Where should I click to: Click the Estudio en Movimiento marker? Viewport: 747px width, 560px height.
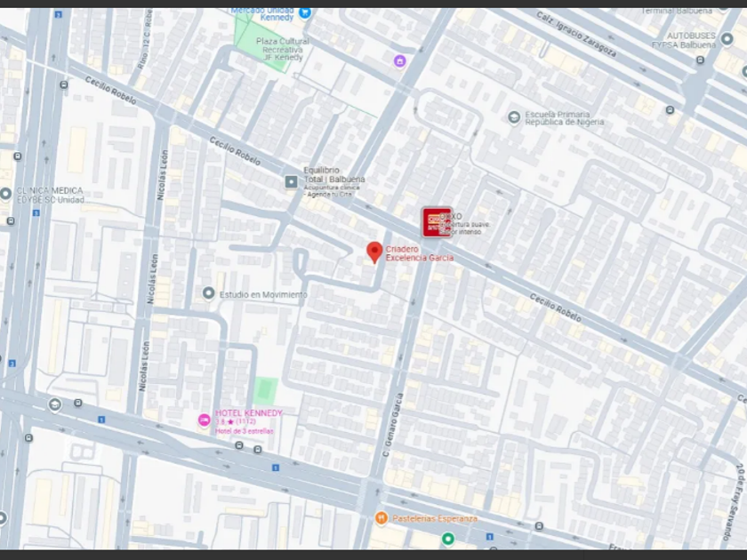tap(208, 293)
